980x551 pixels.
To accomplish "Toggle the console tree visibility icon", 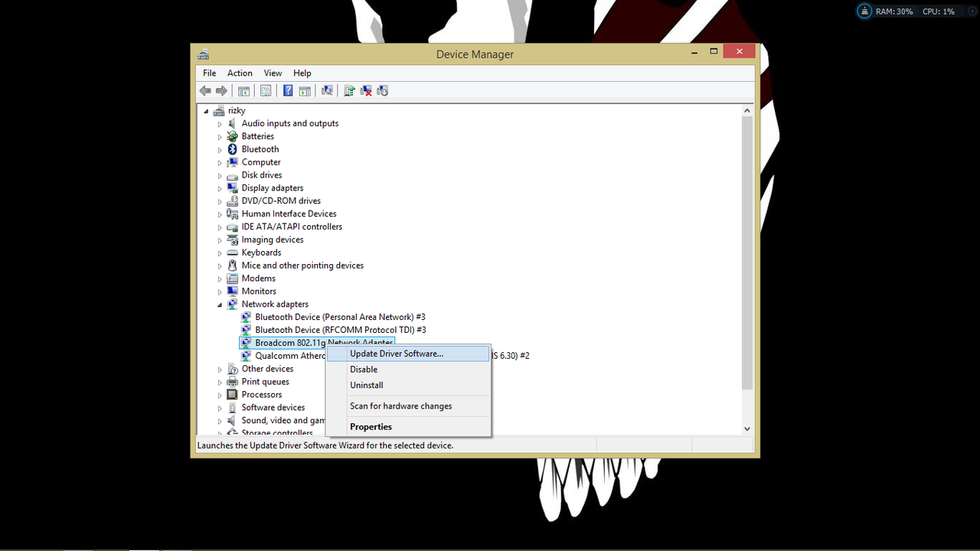I will pos(243,90).
